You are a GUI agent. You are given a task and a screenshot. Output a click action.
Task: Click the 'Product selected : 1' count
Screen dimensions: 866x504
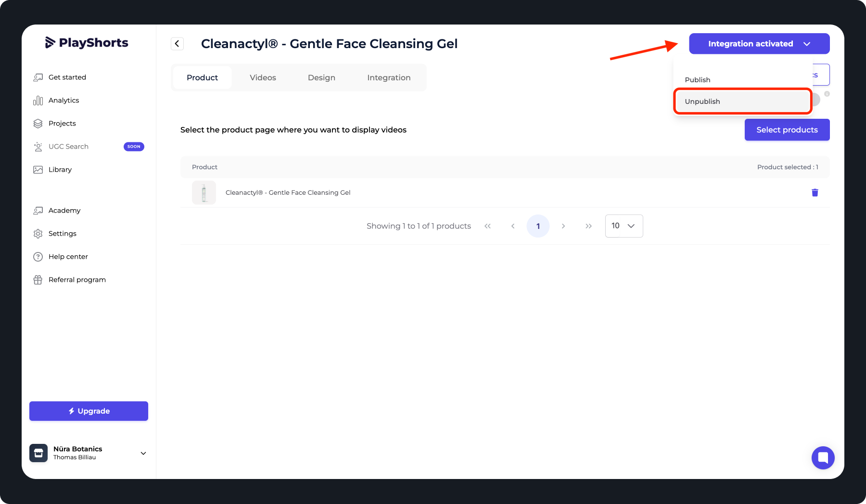788,167
